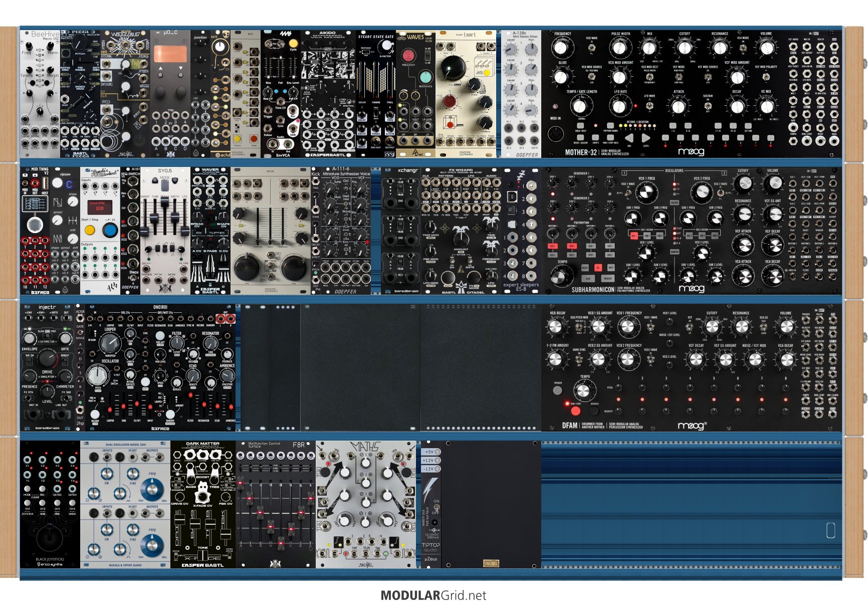This screenshot has height=606, width=868.
Task: Click the Mother-32 GLIDE knob
Action: (562, 77)
